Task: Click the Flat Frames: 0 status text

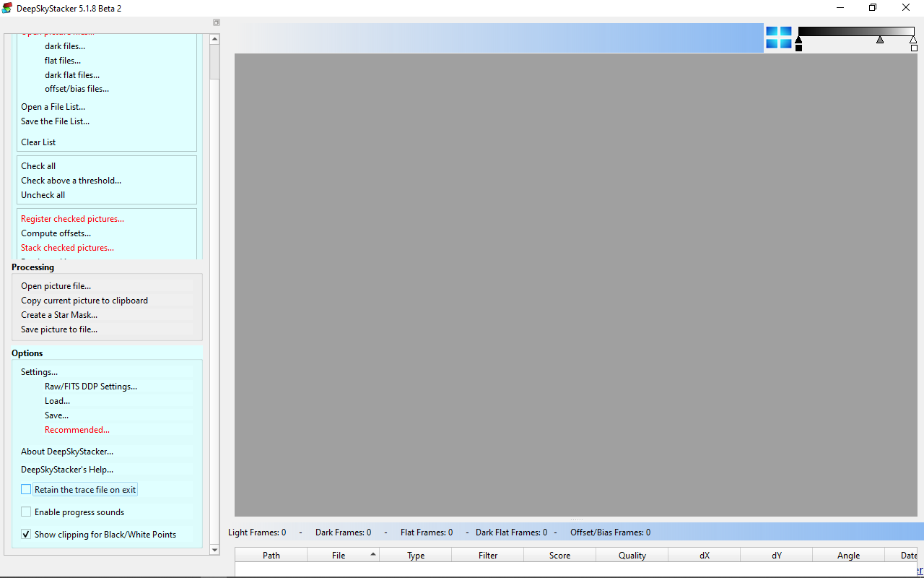Action: 427,532
